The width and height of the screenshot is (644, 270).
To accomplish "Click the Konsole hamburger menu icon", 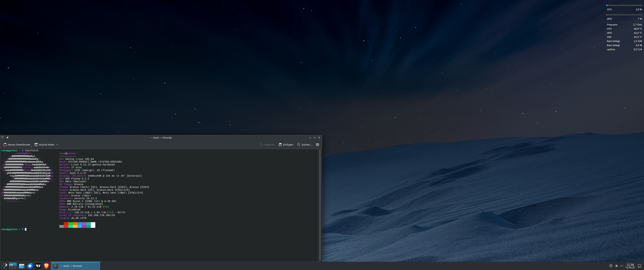I will coord(317,145).
